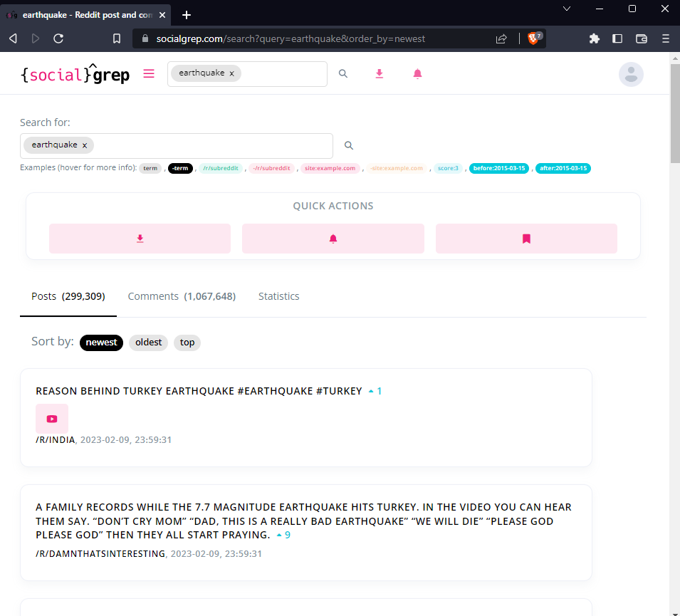The image size is (680, 616).
Task: Open Brave Shields icon
Action: (534, 38)
